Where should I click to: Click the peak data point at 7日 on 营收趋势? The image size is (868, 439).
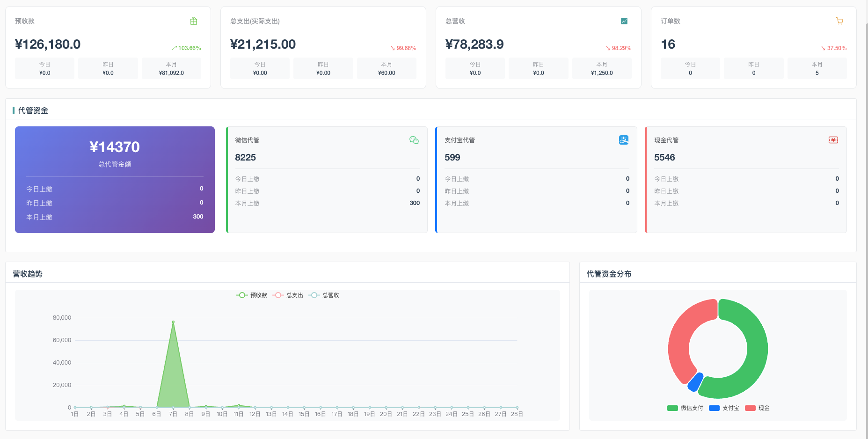point(173,322)
